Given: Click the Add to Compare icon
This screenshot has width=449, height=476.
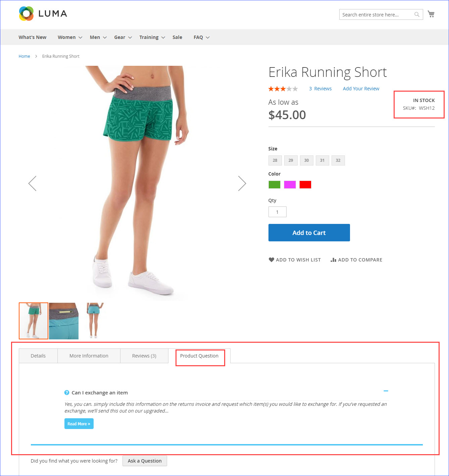Looking at the screenshot, I should click(x=333, y=259).
